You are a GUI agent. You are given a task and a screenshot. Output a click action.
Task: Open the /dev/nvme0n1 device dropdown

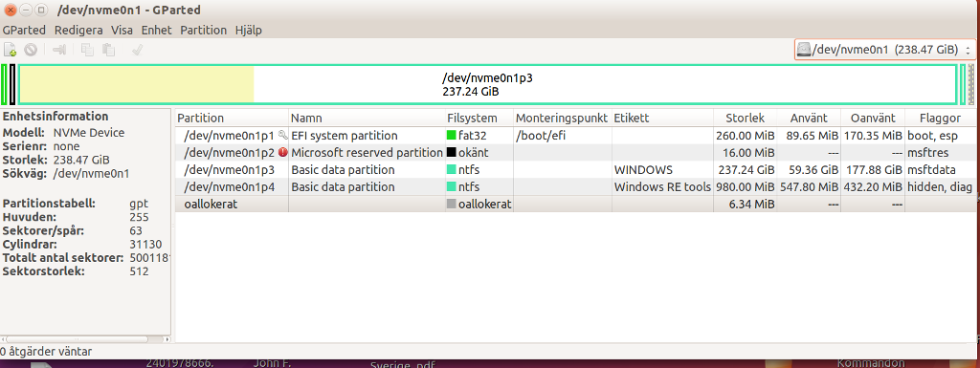pyautogui.click(x=885, y=50)
